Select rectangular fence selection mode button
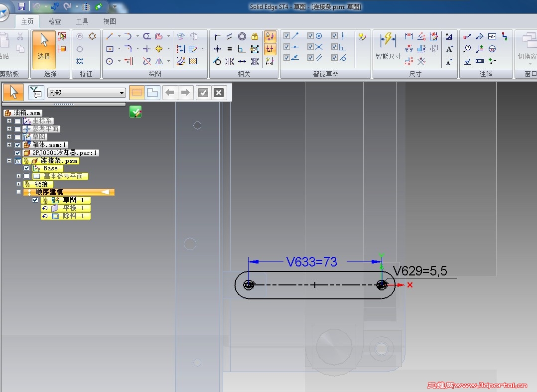 tap(136, 93)
